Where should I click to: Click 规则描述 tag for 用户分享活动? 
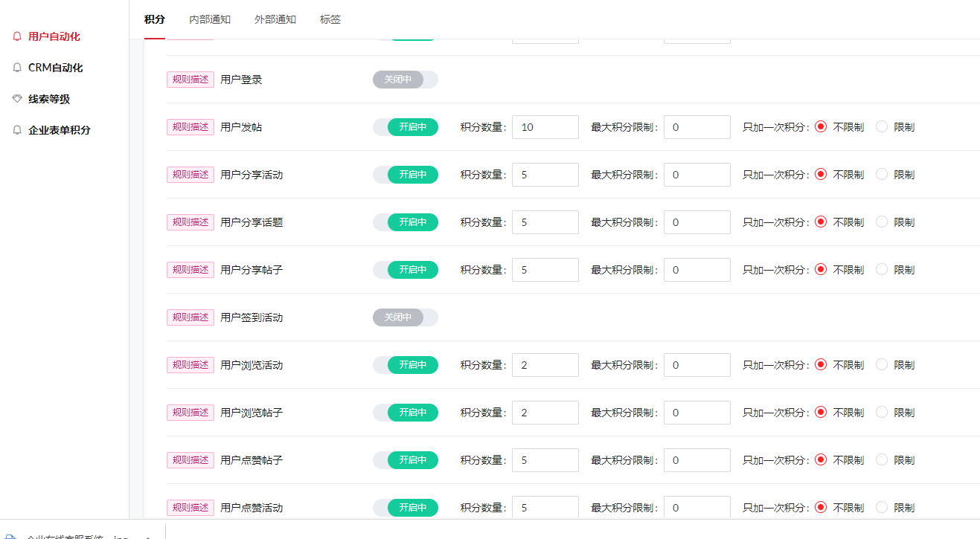(190, 175)
